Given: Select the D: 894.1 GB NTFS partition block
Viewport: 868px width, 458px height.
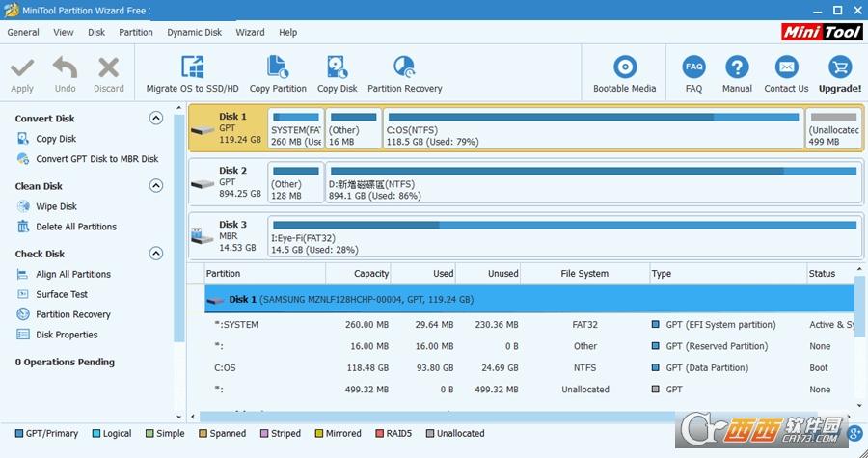Looking at the screenshot, I should click(594, 182).
